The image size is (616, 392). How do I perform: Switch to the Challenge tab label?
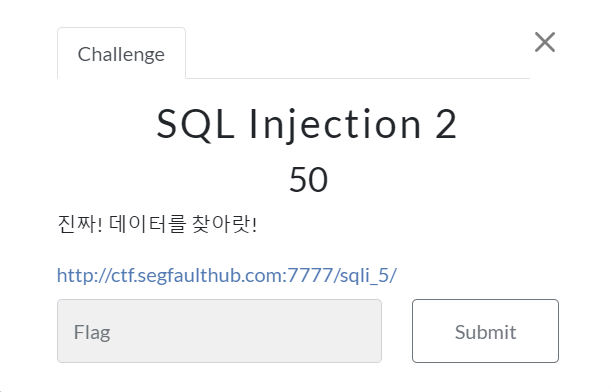click(x=121, y=54)
